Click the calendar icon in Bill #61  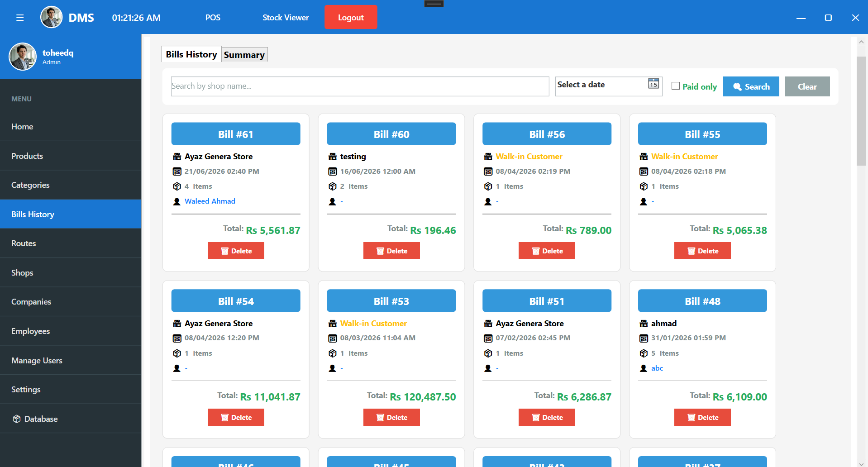click(177, 172)
